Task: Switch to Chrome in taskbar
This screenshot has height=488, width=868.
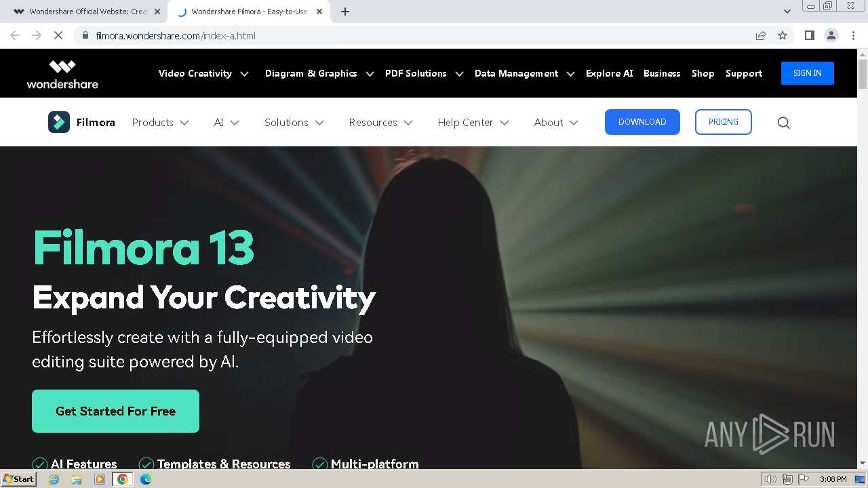Action: pos(123,479)
